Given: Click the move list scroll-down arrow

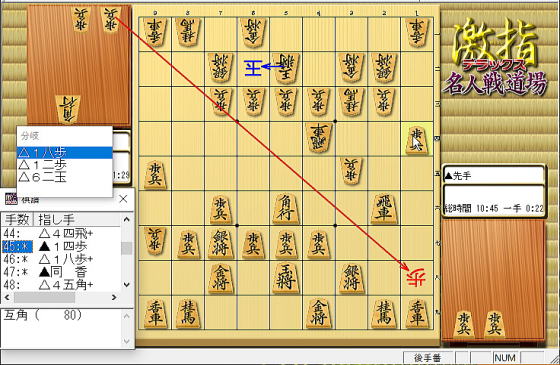Looking at the screenshot, I should pos(126,285).
